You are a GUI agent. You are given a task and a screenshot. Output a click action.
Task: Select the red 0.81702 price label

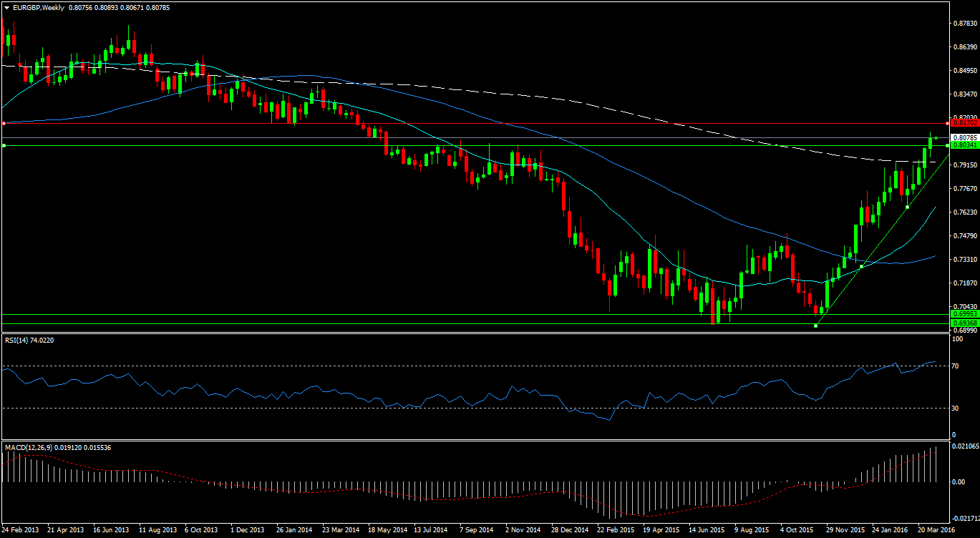(964, 123)
